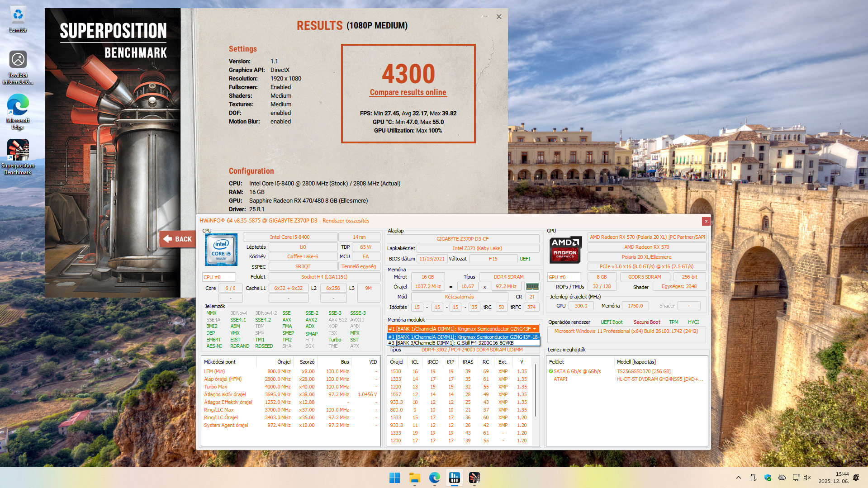Select the Turbo Max row
Image resolution: width=868 pixels, height=488 pixels.
tap(290, 387)
